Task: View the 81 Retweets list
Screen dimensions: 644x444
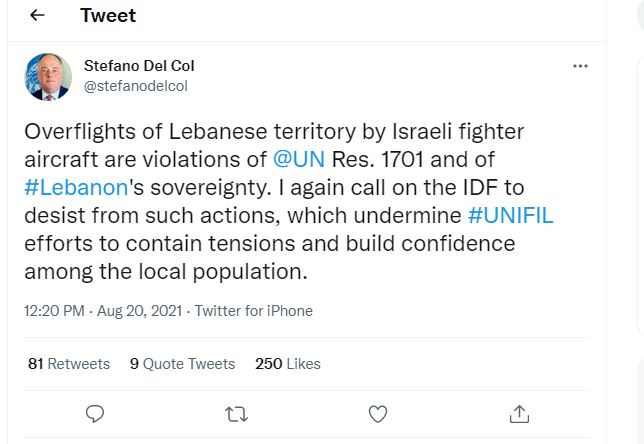Action: pyautogui.click(x=69, y=364)
